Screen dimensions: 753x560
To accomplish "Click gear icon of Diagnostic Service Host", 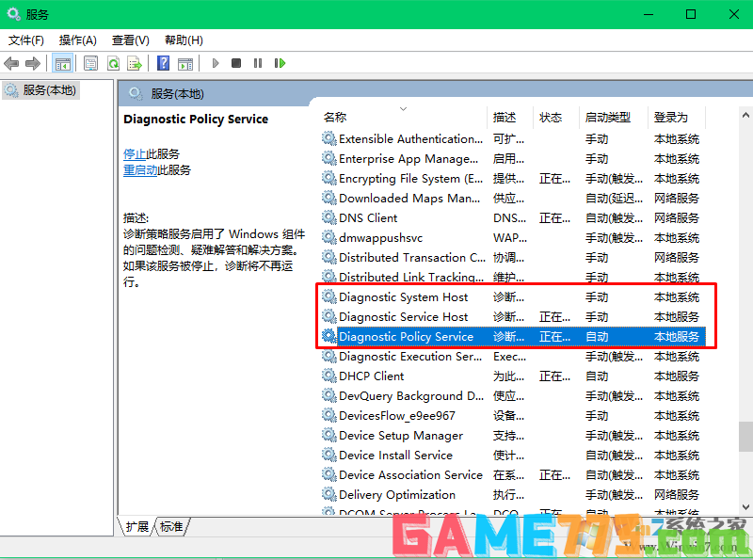I will [x=328, y=316].
